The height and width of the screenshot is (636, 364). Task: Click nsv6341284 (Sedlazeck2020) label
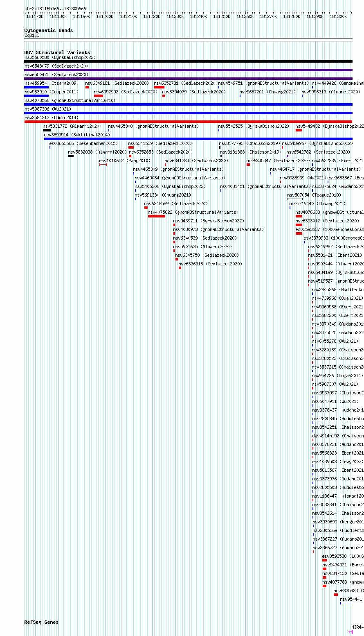coord(197,161)
